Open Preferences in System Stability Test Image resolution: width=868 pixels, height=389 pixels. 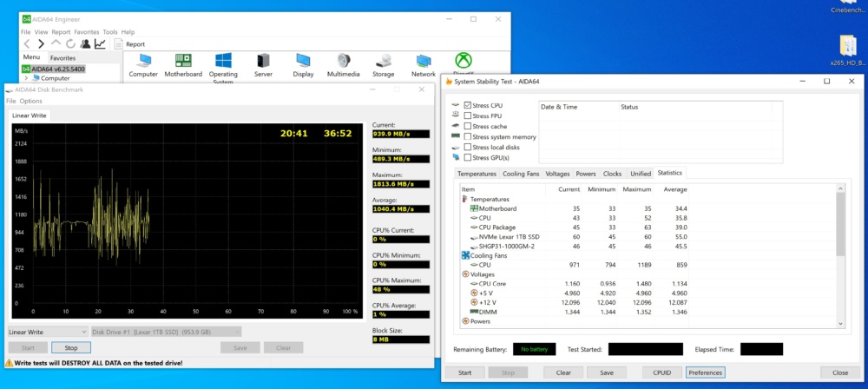coord(705,373)
